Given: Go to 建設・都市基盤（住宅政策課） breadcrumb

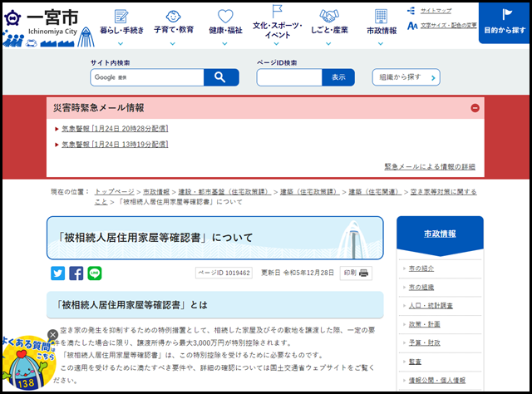Looking at the screenshot, I should coord(225,192).
